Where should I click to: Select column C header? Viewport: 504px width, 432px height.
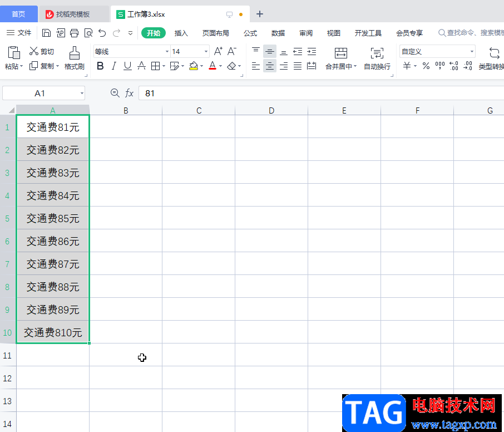[x=199, y=110]
